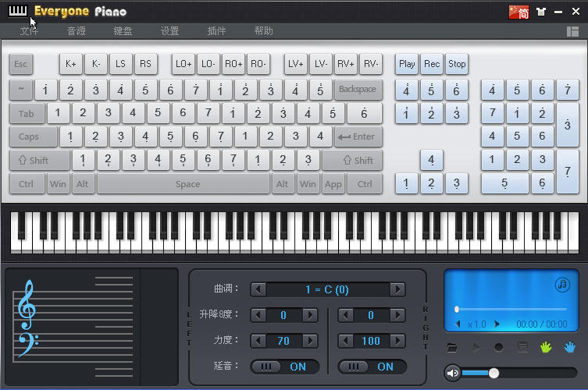
Task: Click the volume slider knob
Action: coord(494,373)
